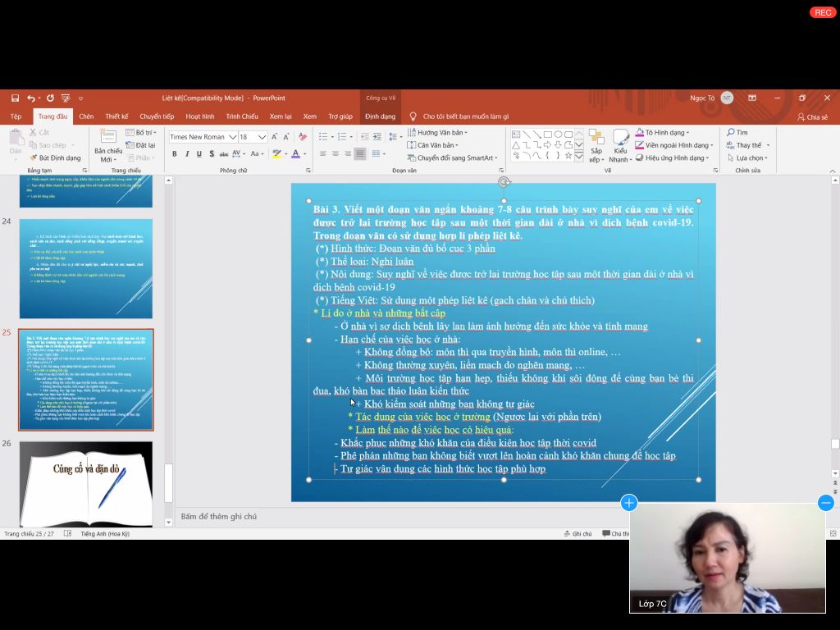
Task: Click the Thay thế replace button
Action: [748, 145]
